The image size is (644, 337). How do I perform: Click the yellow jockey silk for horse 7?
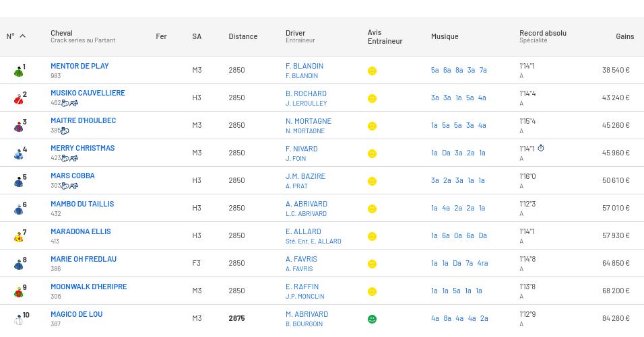18,237
